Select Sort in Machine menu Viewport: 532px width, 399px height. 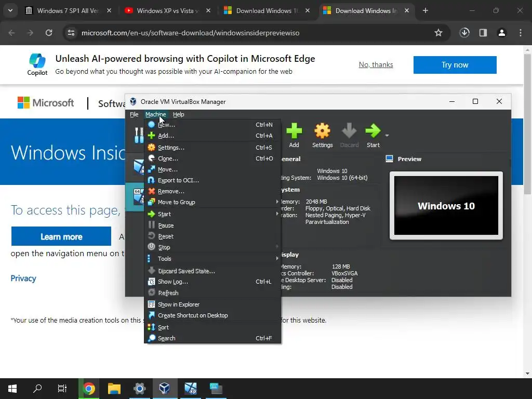click(212, 327)
